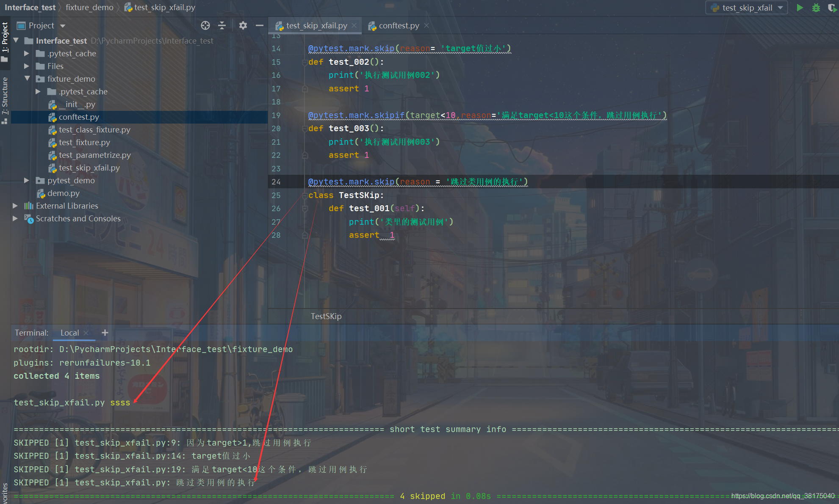The height and width of the screenshot is (504, 839).
Task: Click the pytest_demo package icon
Action: point(40,180)
